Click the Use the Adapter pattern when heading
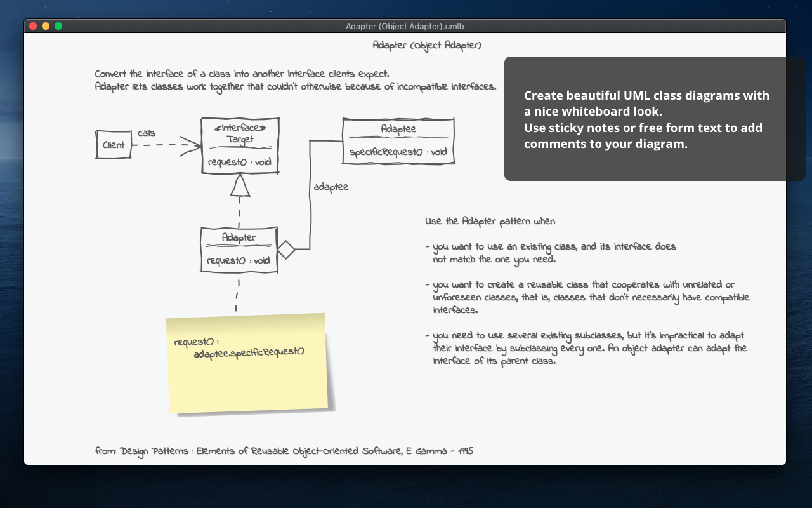Screen dimensions: 812x508 [490, 221]
